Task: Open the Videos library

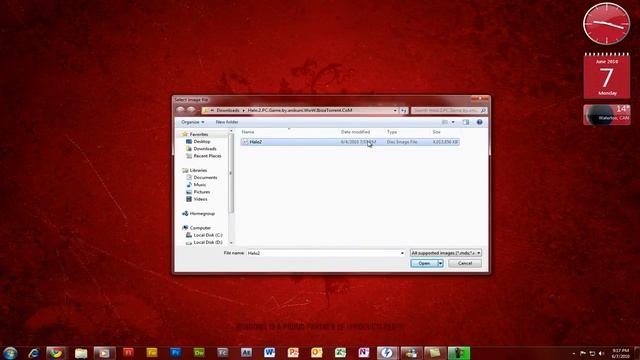Action: point(200,199)
